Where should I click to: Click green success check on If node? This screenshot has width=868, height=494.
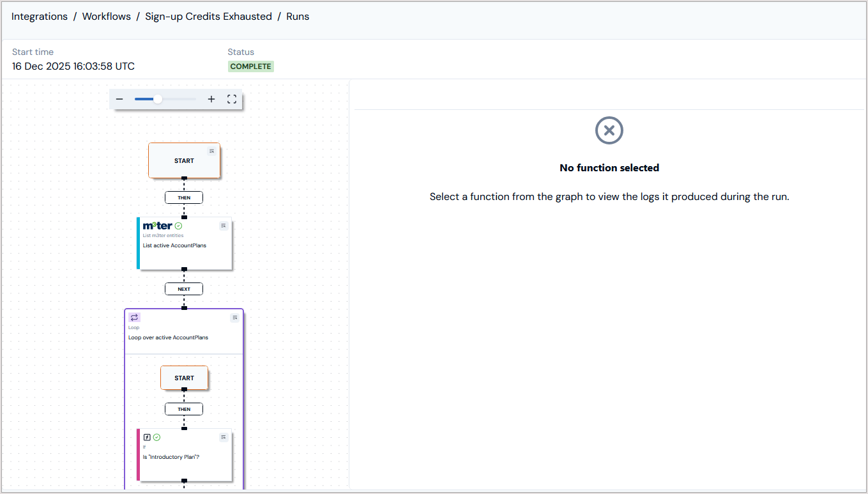(x=156, y=437)
